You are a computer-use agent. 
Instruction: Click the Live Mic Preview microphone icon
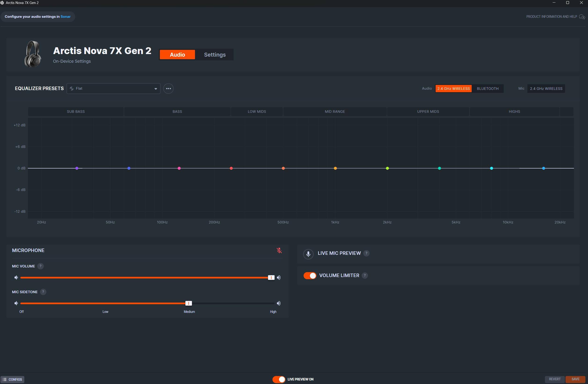[x=308, y=254]
